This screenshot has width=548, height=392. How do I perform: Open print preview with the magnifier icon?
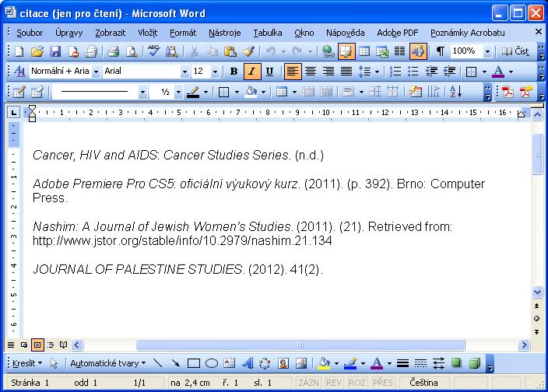click(x=132, y=51)
